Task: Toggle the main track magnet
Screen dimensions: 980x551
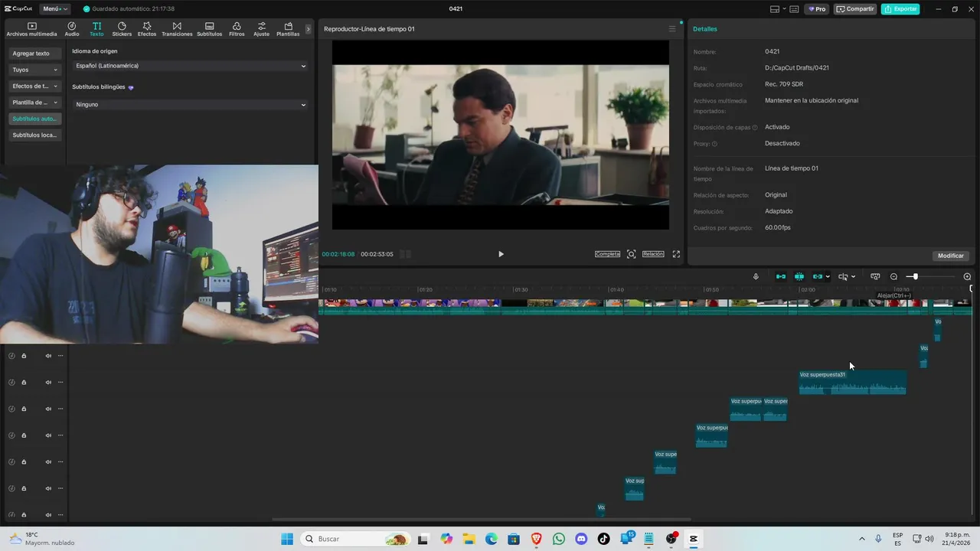Action: tap(781, 276)
